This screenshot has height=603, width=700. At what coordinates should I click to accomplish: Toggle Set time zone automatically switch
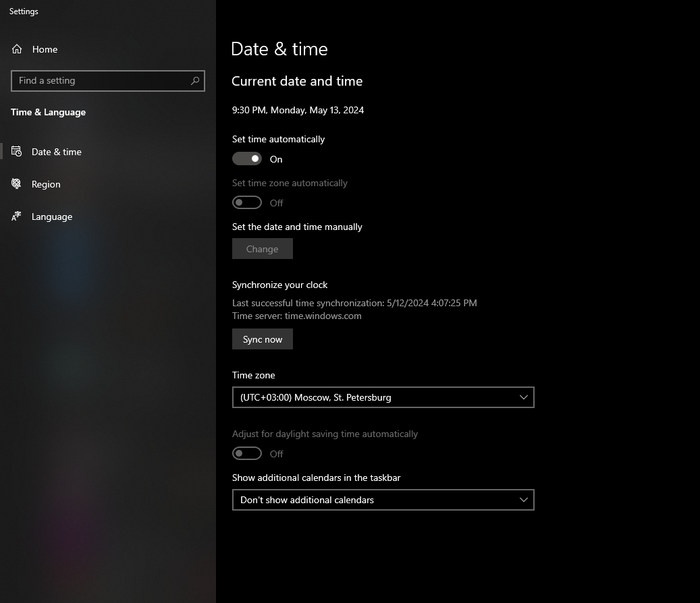(x=247, y=203)
